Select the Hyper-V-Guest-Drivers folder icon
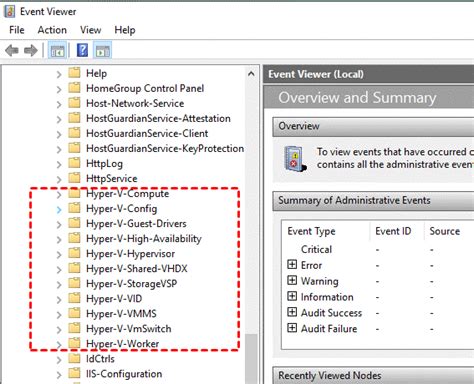474x384 pixels. click(74, 223)
